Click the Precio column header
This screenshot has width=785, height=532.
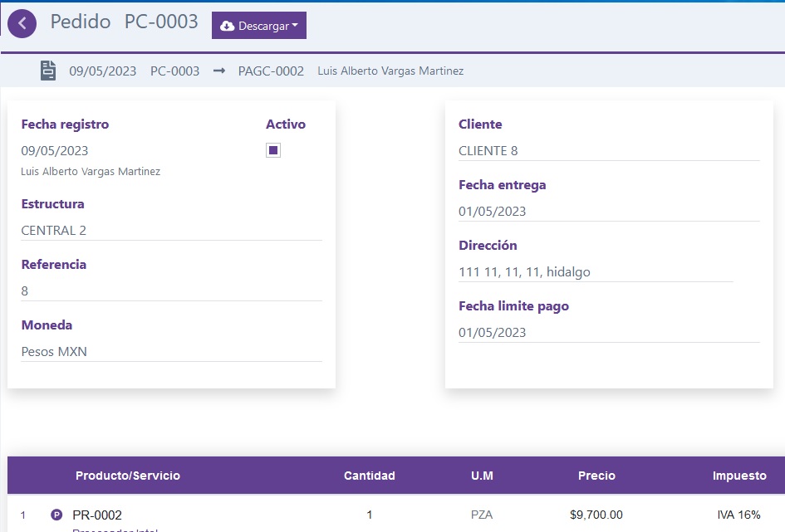(596, 476)
